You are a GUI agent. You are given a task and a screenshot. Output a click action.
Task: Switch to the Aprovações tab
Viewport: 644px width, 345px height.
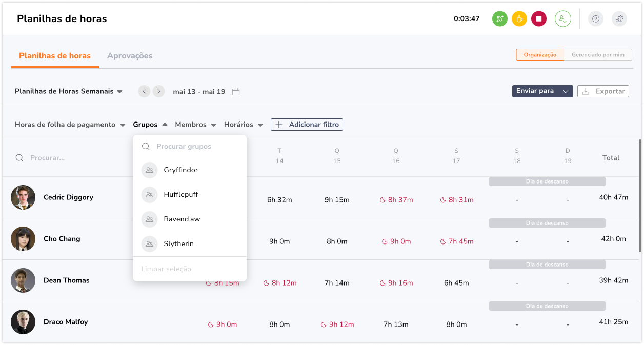(x=130, y=56)
